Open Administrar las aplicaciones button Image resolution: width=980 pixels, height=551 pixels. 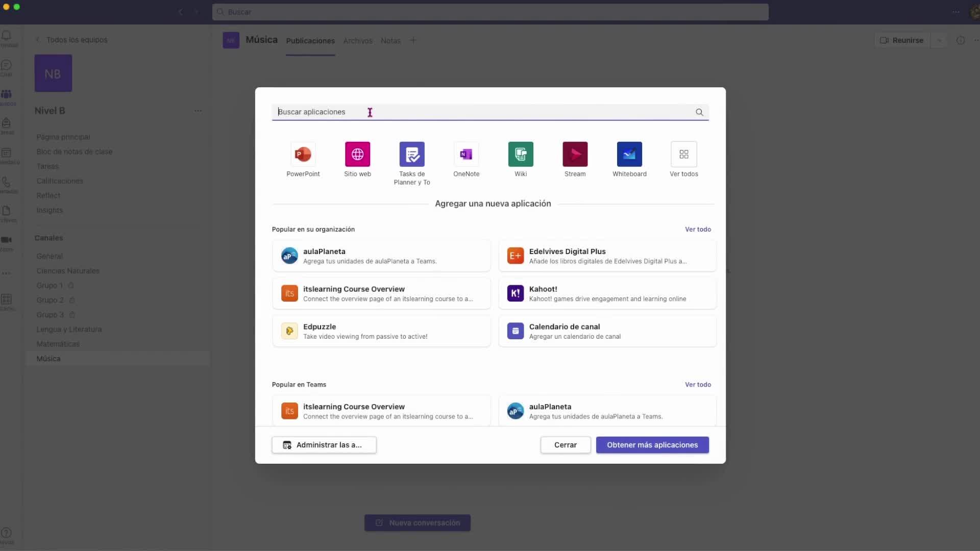click(324, 445)
